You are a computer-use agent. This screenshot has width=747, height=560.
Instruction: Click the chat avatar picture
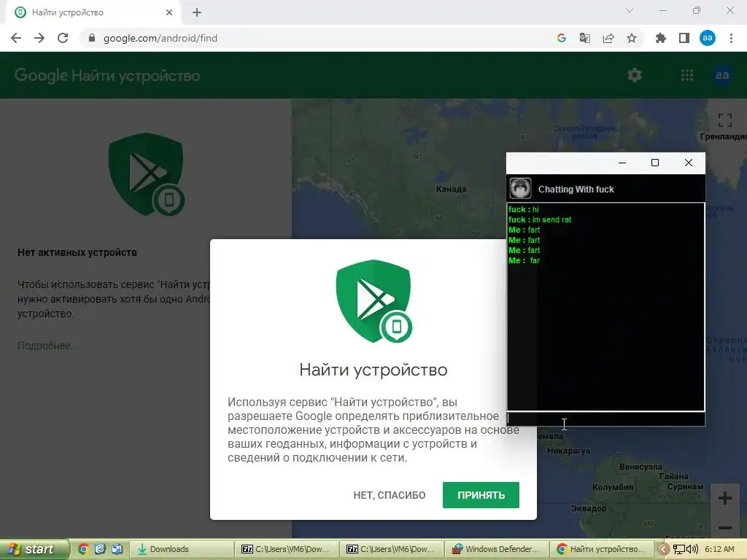pyautogui.click(x=520, y=189)
